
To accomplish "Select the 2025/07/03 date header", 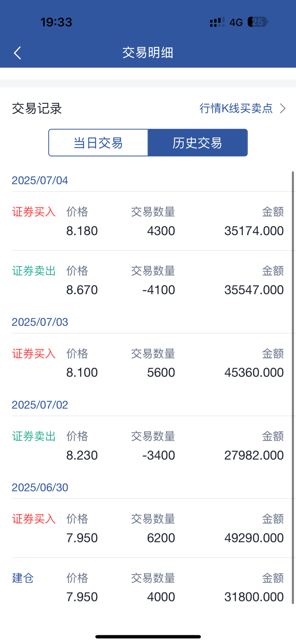I will point(40,322).
